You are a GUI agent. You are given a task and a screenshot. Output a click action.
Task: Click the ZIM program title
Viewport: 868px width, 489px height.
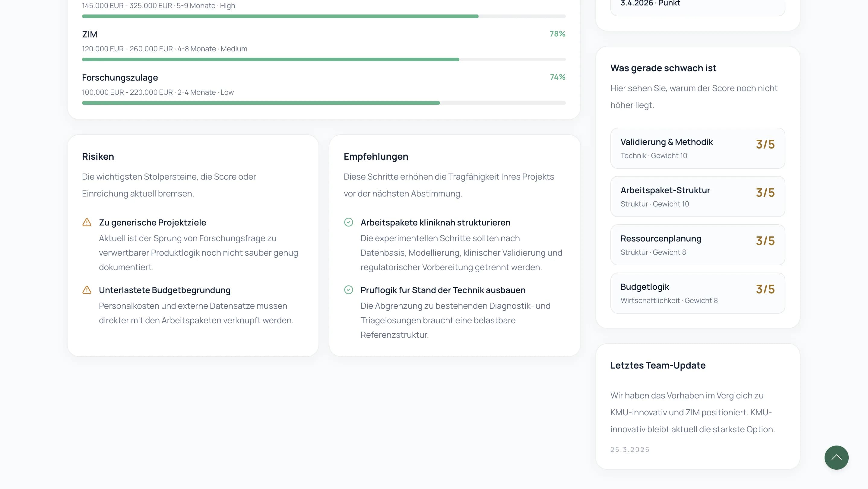tap(90, 34)
